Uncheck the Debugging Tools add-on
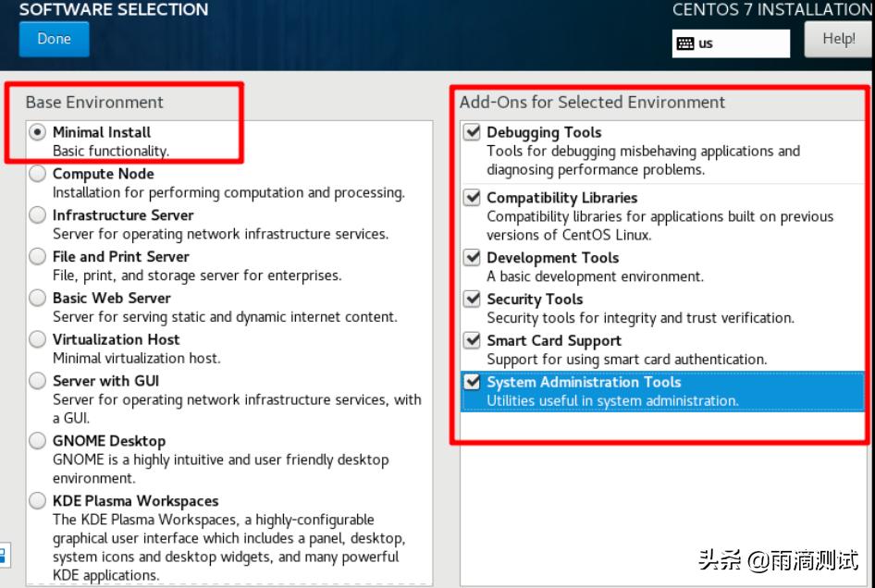 473,132
